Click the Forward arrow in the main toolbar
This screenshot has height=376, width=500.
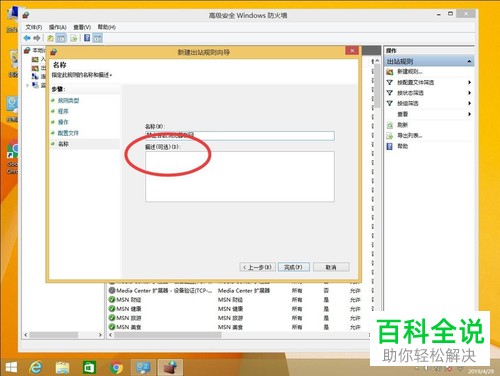click(x=37, y=38)
